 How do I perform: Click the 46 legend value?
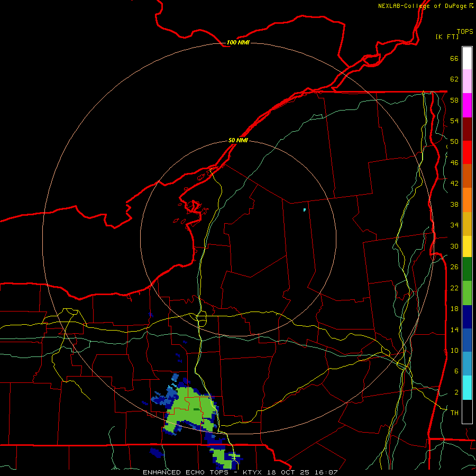(454, 163)
